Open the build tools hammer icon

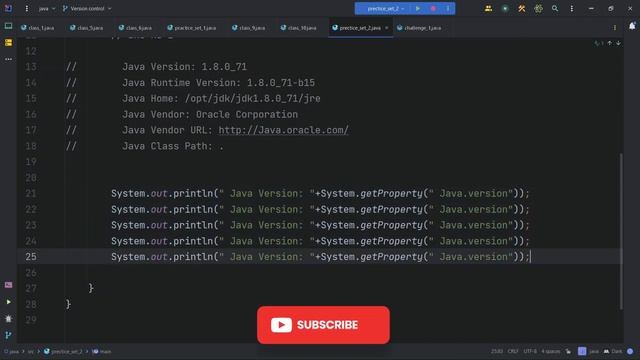[x=522, y=8]
